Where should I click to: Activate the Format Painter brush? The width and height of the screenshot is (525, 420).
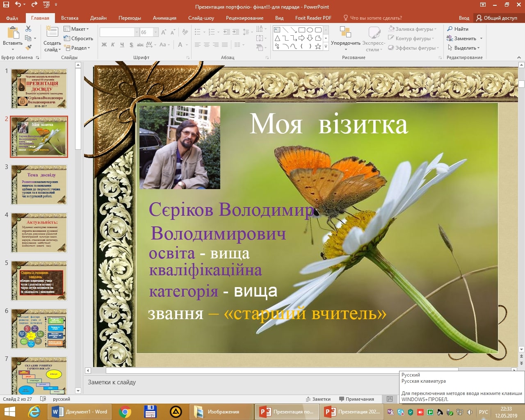[x=28, y=48]
